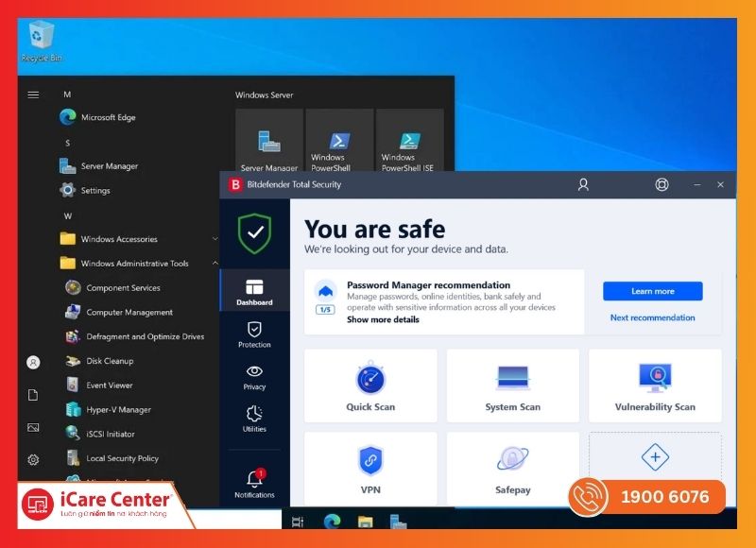Open Microsoft Edge from the taskbar

click(333, 521)
